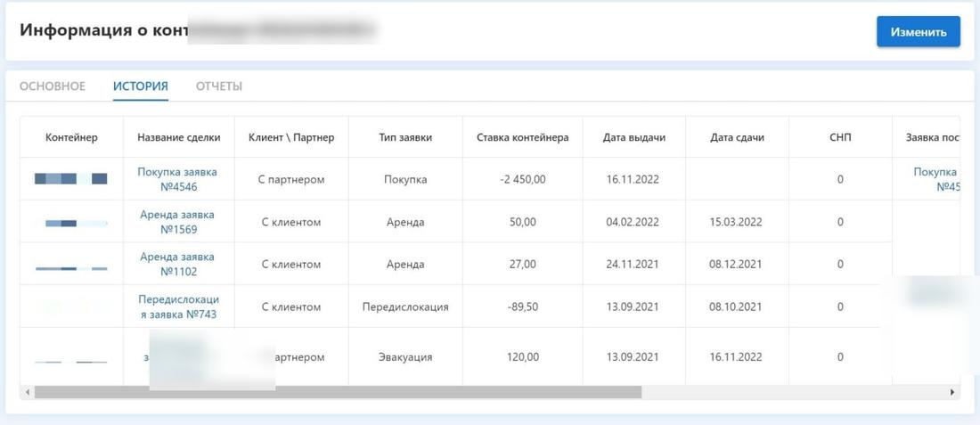Screen dimensions: 980x425
Task: Open link Покупка заявка №4546 in Название сделки column
Action: (x=178, y=179)
